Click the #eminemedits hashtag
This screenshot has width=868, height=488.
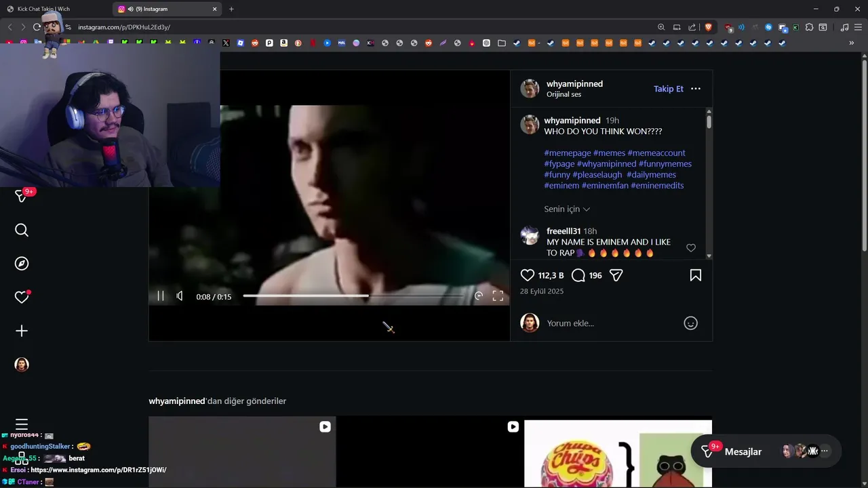click(657, 186)
